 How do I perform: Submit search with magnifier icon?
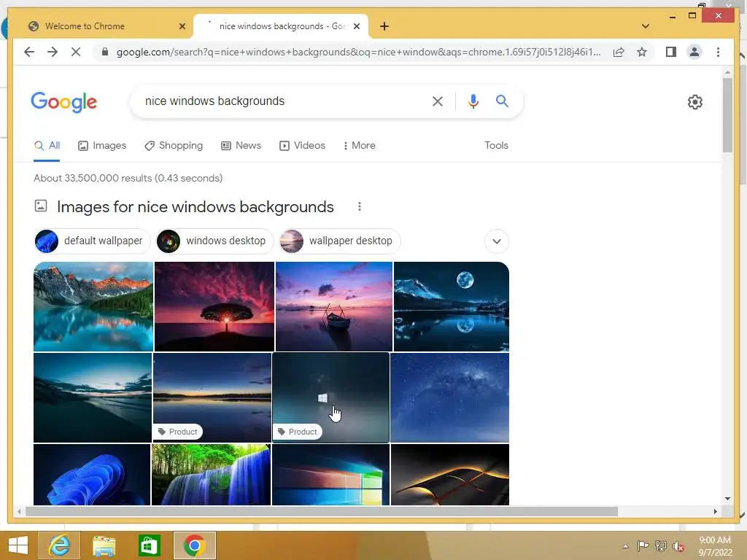pos(502,101)
